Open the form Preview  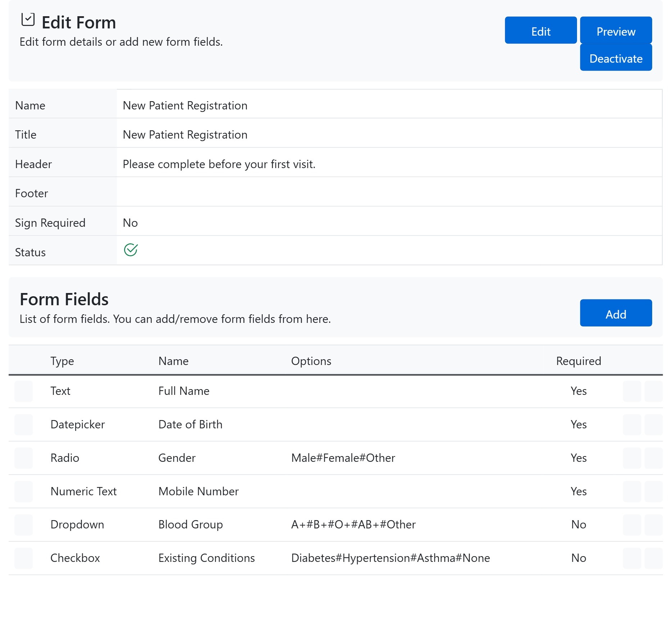616,30
